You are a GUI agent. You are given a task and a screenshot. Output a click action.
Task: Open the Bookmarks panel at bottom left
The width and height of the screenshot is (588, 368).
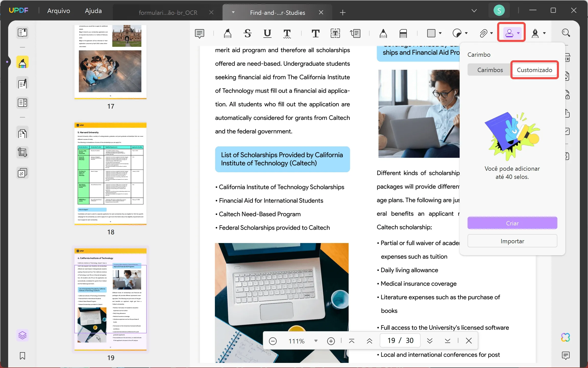pyautogui.click(x=22, y=356)
